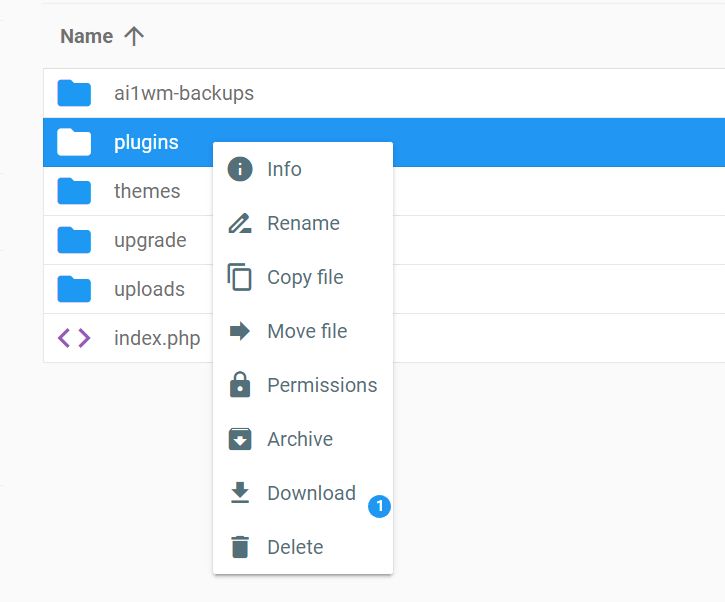Image resolution: width=725 pixels, height=602 pixels.
Task: Toggle sort order with the Name arrow
Action: [134, 36]
